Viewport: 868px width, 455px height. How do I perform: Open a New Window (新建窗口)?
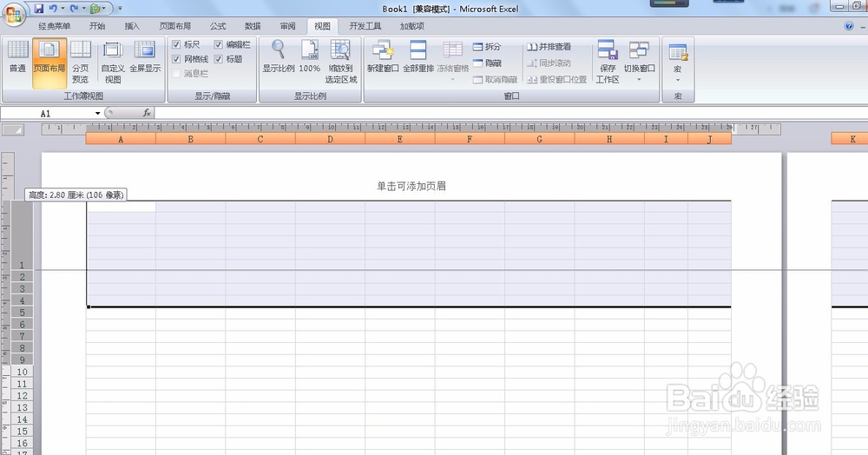pos(383,57)
